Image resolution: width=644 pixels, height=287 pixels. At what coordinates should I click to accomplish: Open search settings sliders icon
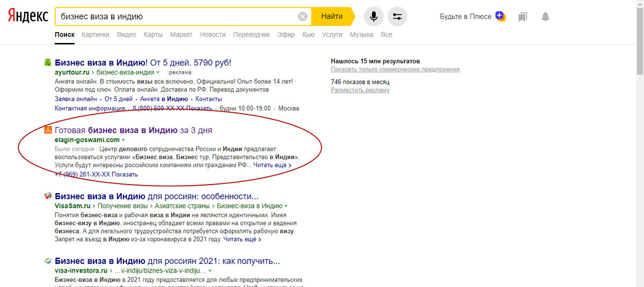[397, 17]
